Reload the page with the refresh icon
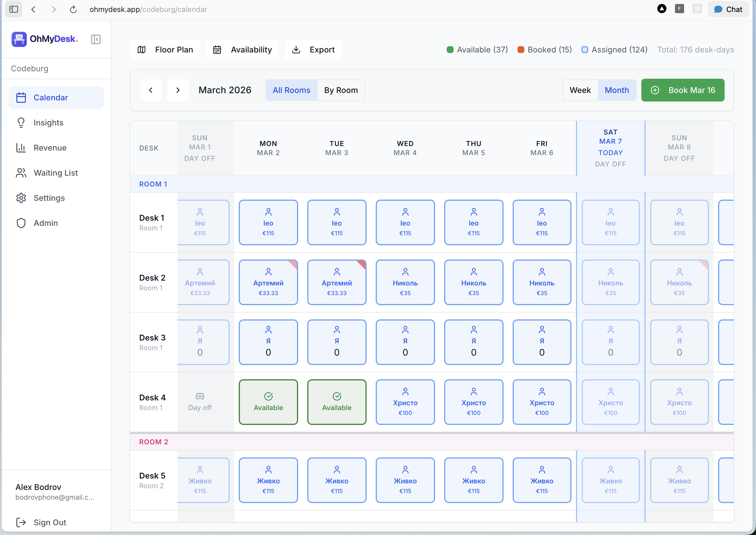Screen dimensions: 756x535 click(x=73, y=9)
